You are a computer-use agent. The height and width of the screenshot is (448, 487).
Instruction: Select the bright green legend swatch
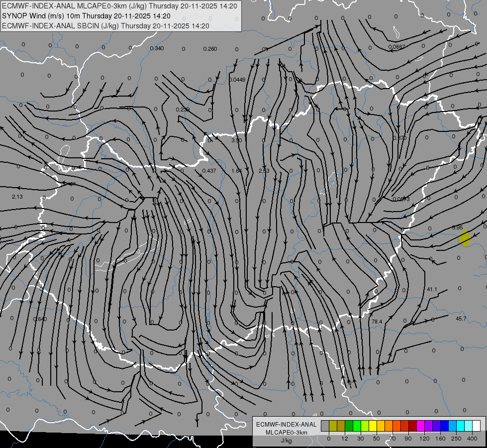357,426
